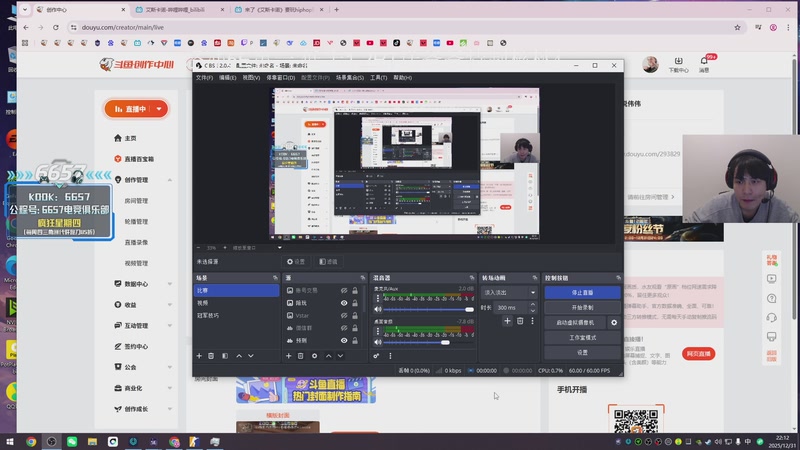
Task: Click the 300 ms duration input field
Action: [511, 308]
